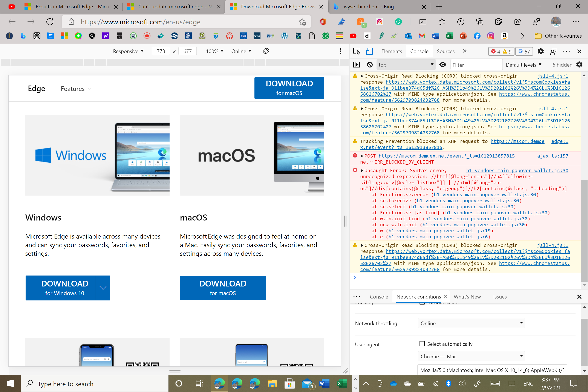Open the Gmail favourite bar icon
Screen dimensions: 588x392
coord(422,36)
